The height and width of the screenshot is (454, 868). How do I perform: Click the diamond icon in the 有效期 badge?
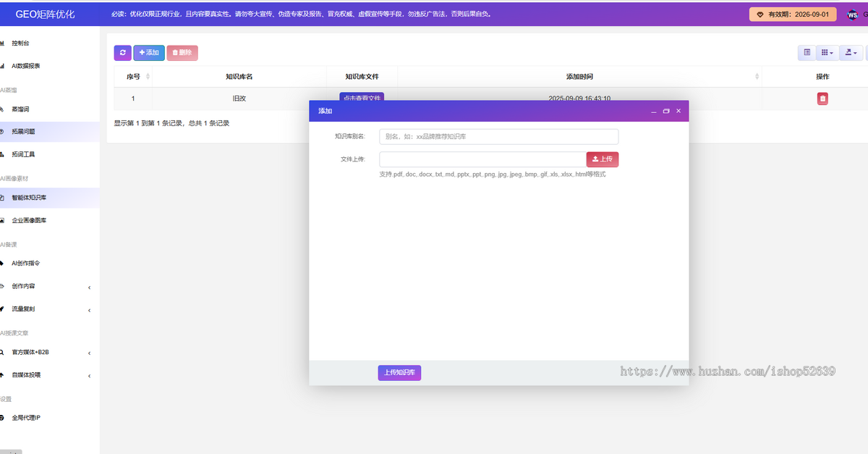[x=760, y=14]
